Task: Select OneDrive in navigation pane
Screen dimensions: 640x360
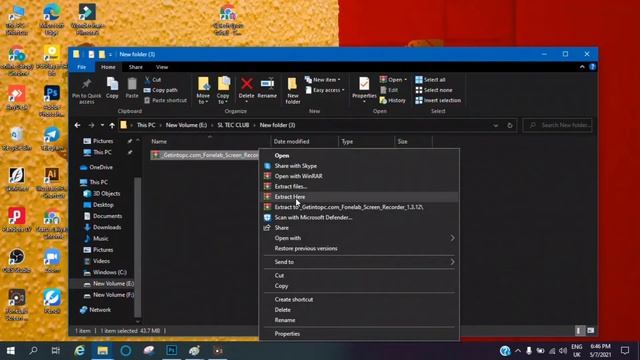Action: click(97, 167)
